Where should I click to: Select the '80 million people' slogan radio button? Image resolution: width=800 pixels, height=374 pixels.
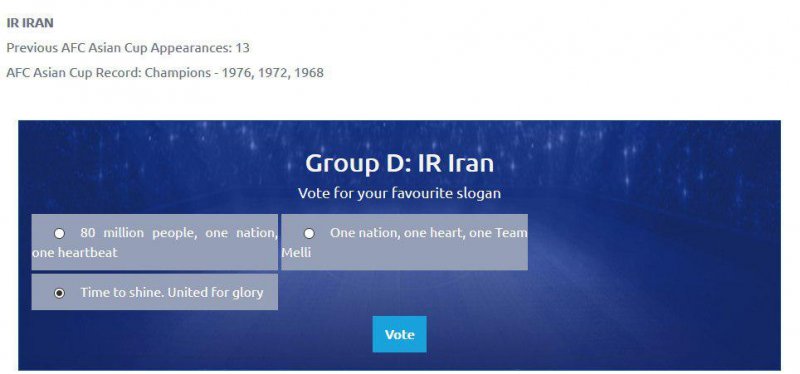pos(60,233)
